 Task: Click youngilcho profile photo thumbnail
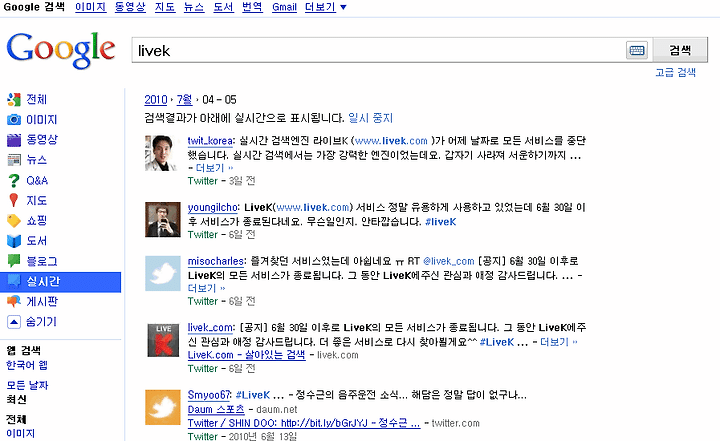pos(163,220)
